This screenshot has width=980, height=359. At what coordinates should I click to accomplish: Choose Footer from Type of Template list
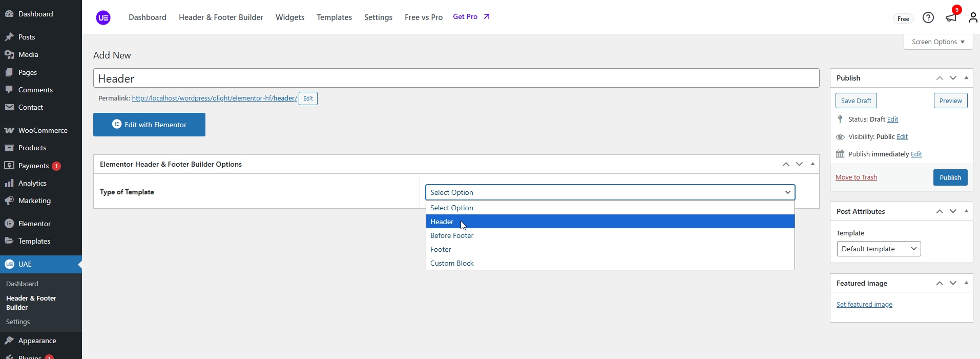point(441,249)
